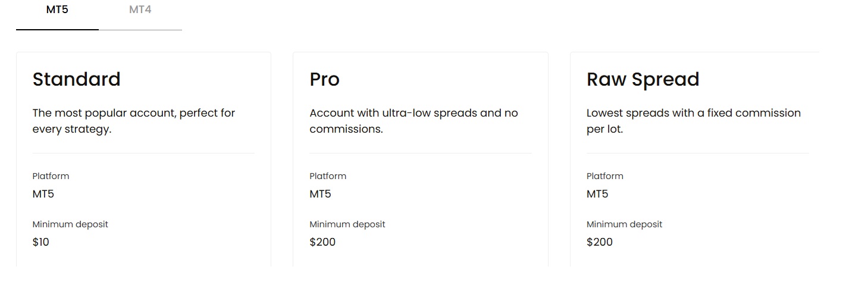Select the Standard card's 'most popular account' description

[133, 121]
